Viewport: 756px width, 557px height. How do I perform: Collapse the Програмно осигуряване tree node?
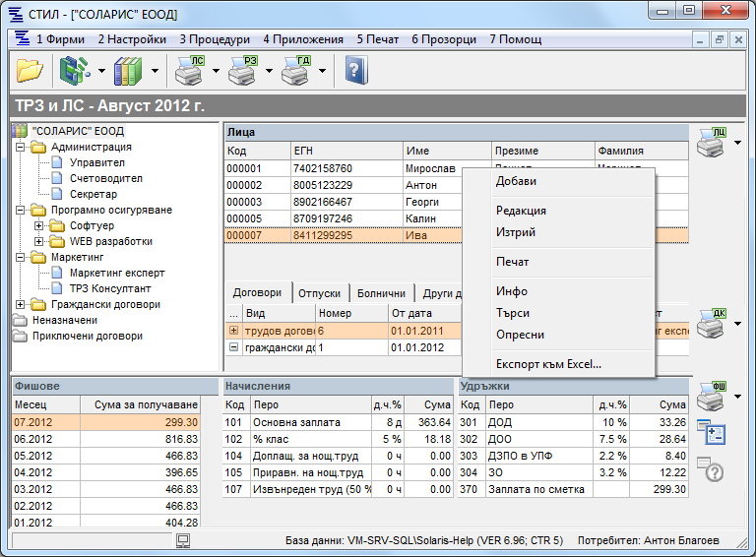point(21,210)
